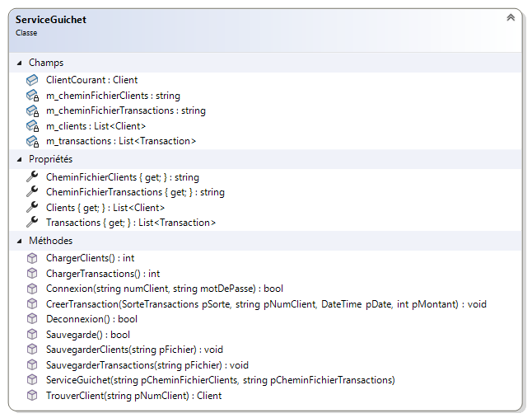Select the CreerTransaction method entry
Image resolution: width=532 pixels, height=418 pixels.
pyautogui.click(x=266, y=304)
